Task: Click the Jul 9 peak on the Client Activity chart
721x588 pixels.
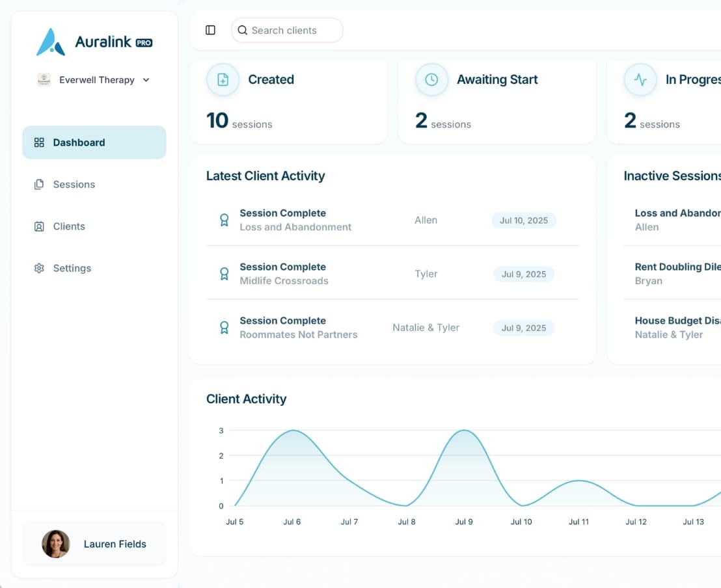Action: click(463, 431)
